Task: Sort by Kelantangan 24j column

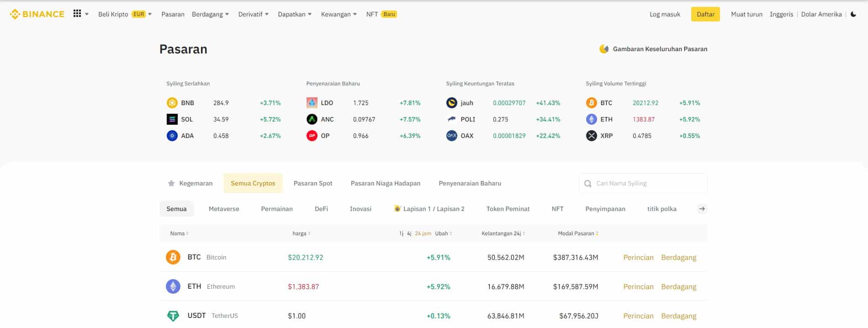Action: pyautogui.click(x=503, y=233)
